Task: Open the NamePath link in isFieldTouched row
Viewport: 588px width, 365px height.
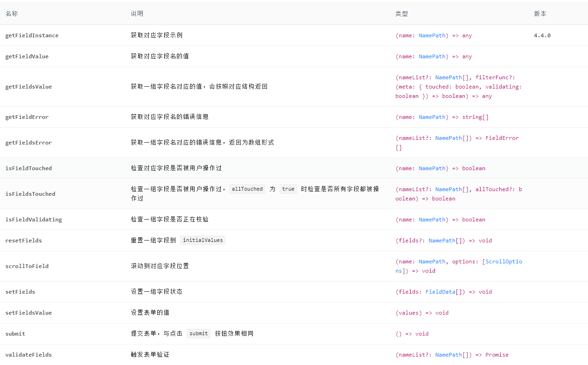Action: click(x=432, y=168)
